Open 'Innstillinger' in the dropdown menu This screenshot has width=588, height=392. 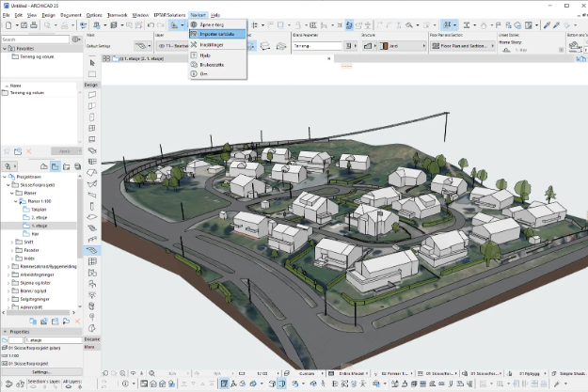(212, 44)
